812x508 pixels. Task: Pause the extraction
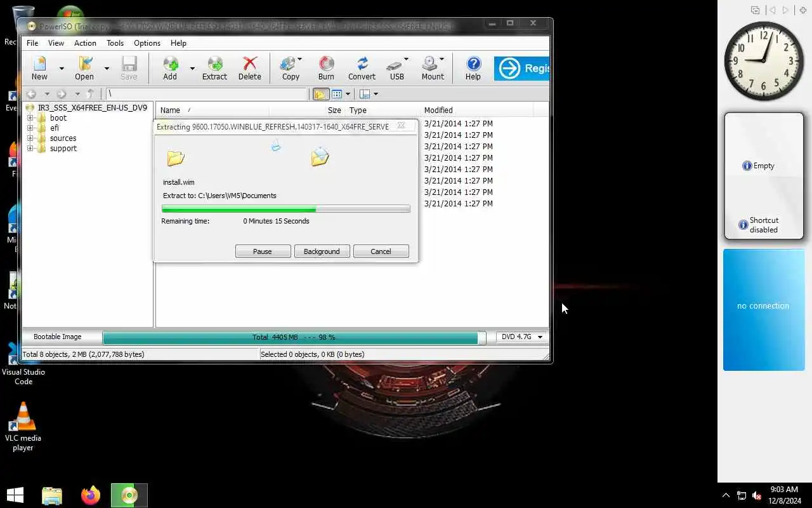[263, 251]
